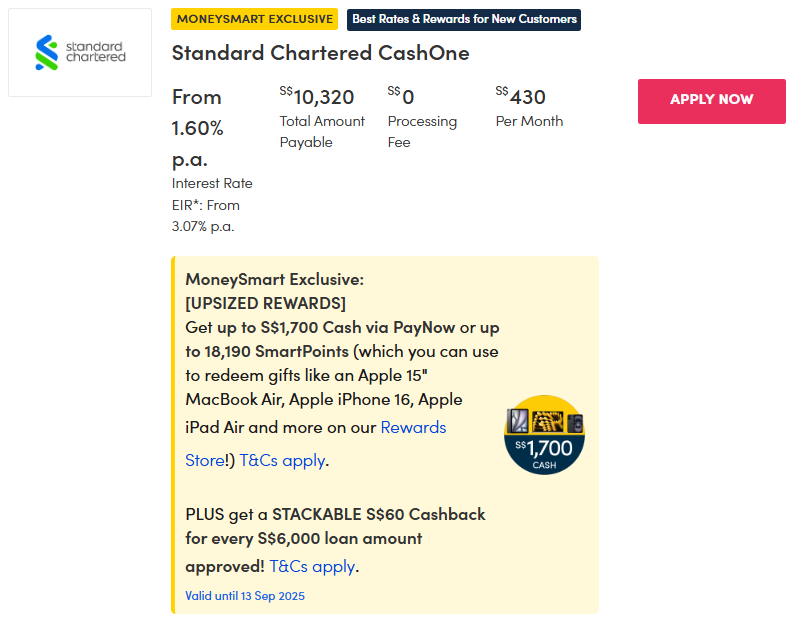Click the Interest Rate label

212,183
